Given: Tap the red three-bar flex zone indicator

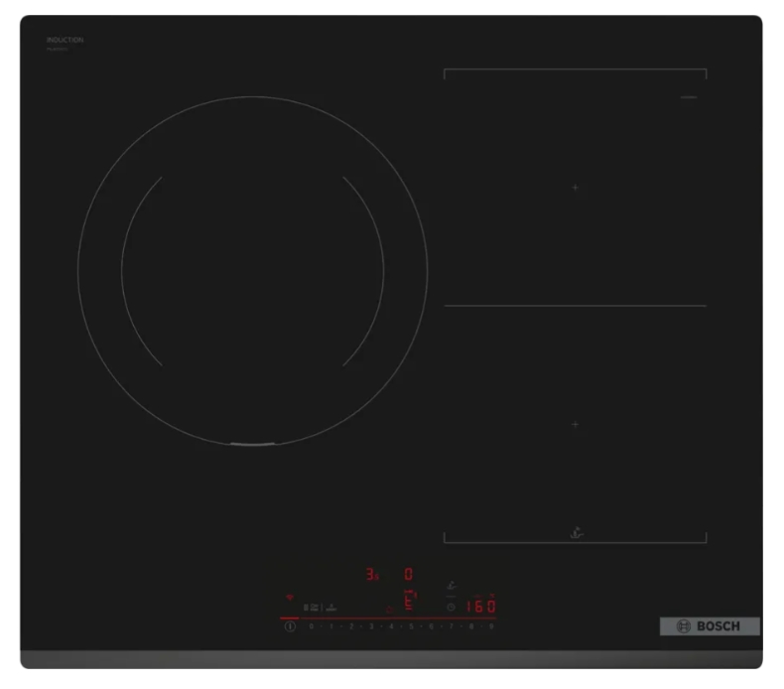Looking at the screenshot, I should (409, 599).
